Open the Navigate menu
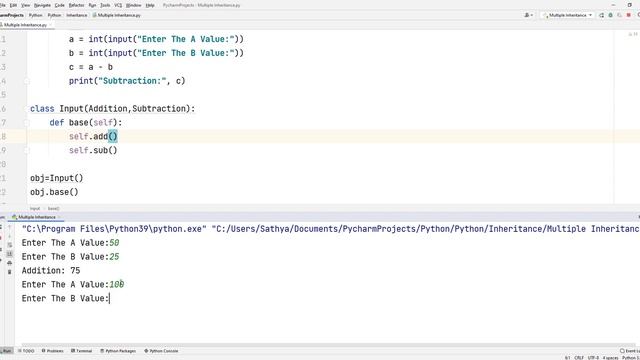640x360 pixels. (x=42, y=5)
